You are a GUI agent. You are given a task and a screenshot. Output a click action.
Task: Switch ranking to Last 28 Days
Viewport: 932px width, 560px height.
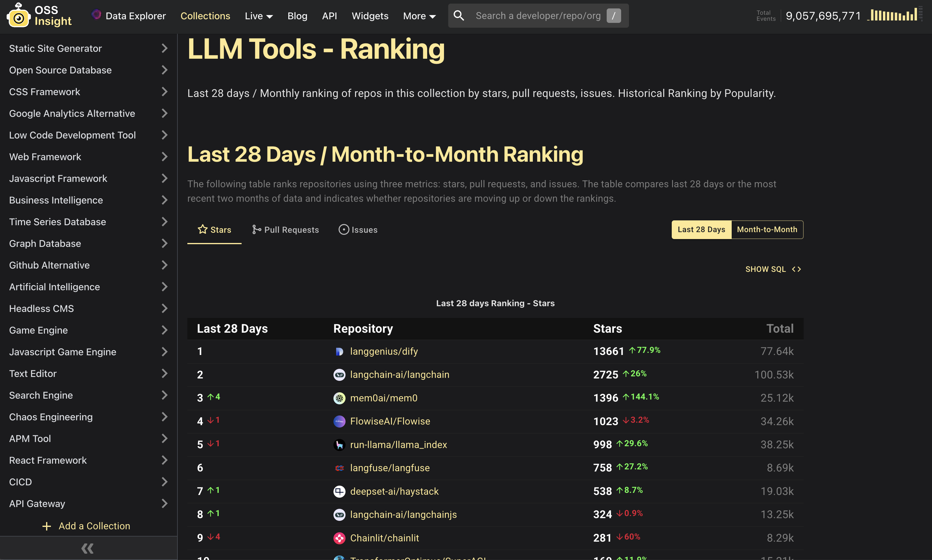click(x=701, y=229)
